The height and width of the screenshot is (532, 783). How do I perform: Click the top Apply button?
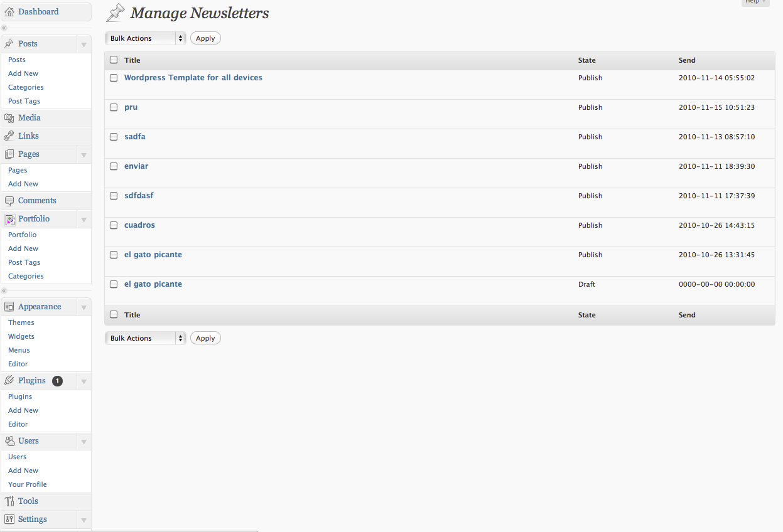(x=205, y=38)
